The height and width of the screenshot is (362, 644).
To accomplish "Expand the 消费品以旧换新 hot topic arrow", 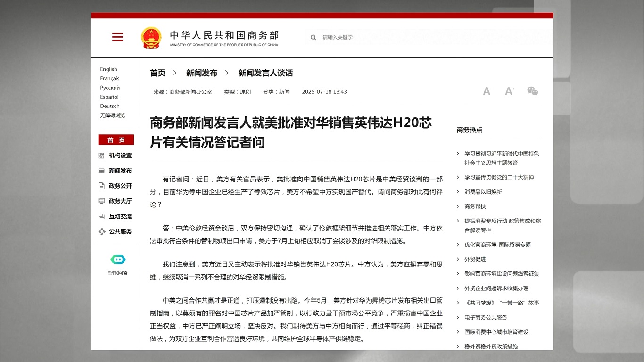I will (458, 192).
